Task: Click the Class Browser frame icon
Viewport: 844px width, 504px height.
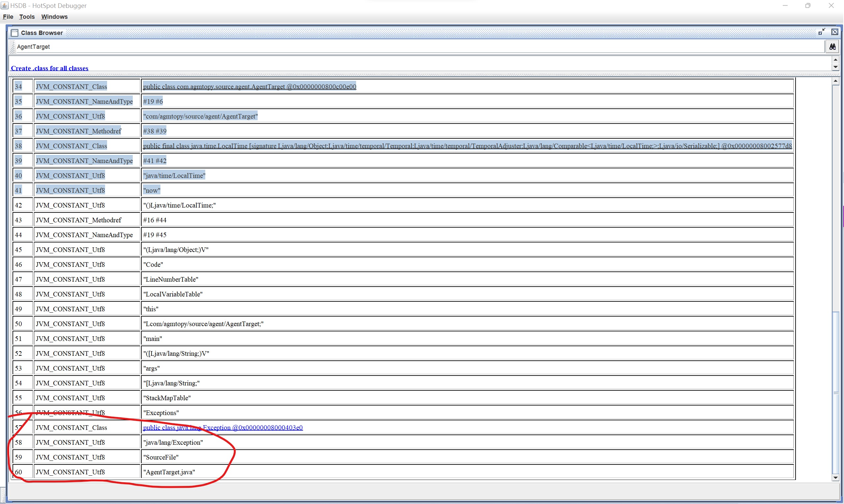Action: (14, 33)
